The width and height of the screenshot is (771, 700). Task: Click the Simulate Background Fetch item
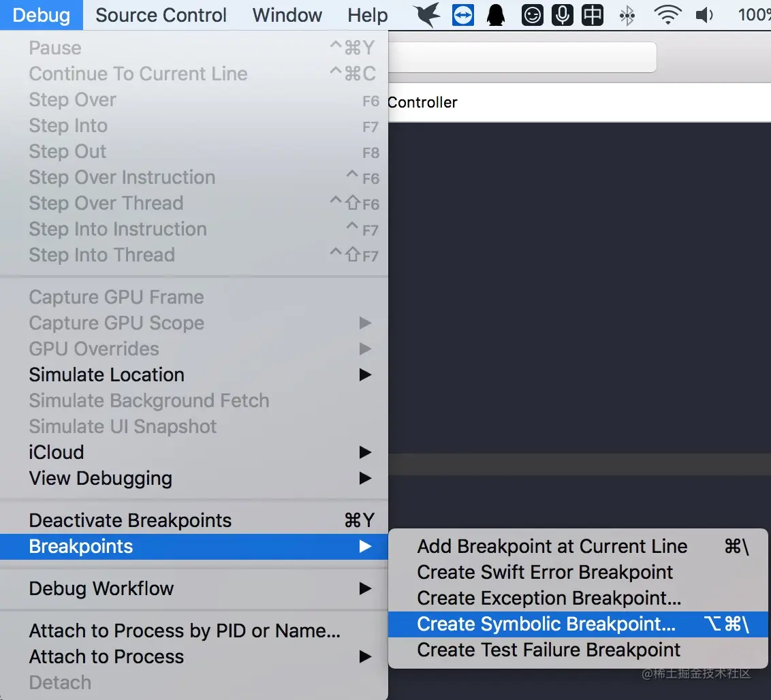(193, 400)
